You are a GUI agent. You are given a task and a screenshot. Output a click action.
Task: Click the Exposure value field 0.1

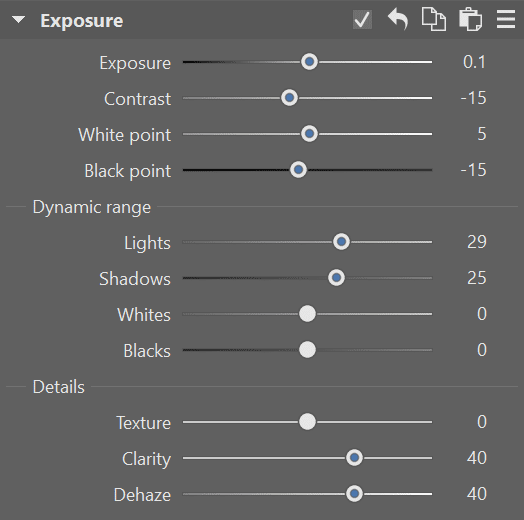tap(474, 62)
